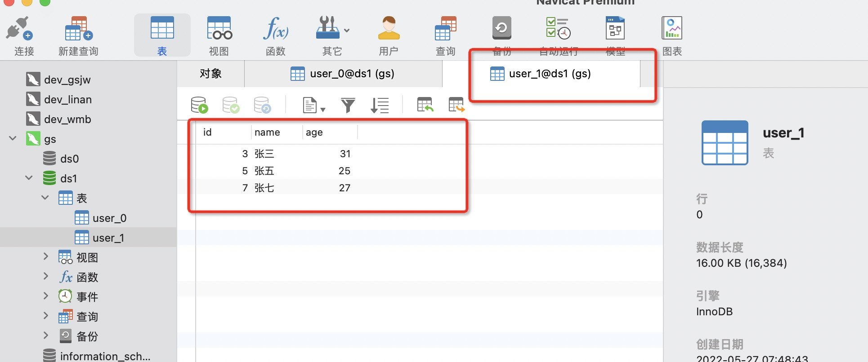The height and width of the screenshot is (362, 868).
Task: Select the Table (表) toolbar icon
Action: (162, 28)
